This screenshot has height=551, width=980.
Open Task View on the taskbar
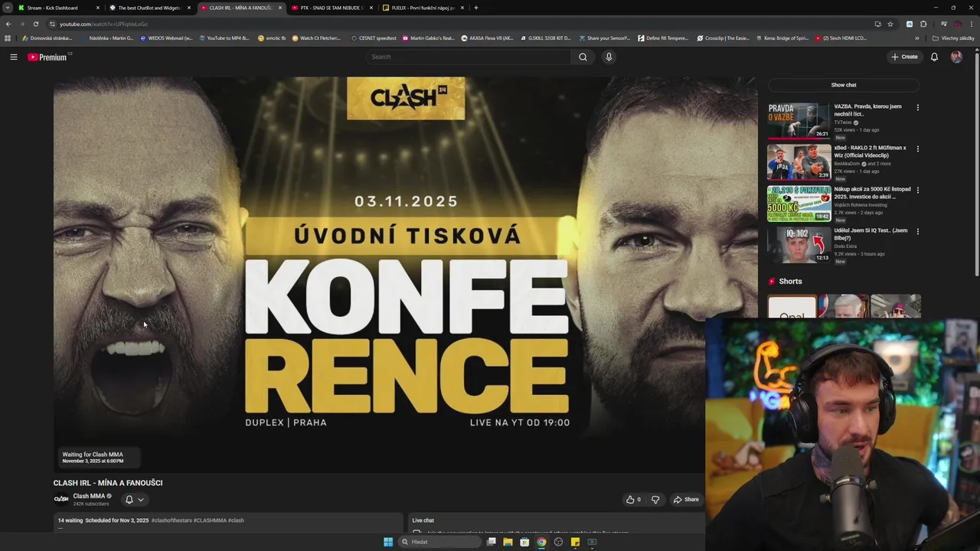tap(492, 542)
